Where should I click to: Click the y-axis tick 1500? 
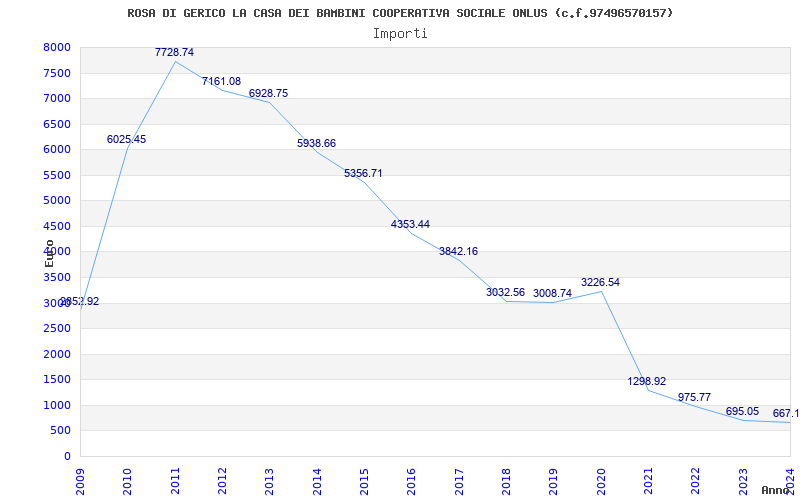click(x=57, y=380)
